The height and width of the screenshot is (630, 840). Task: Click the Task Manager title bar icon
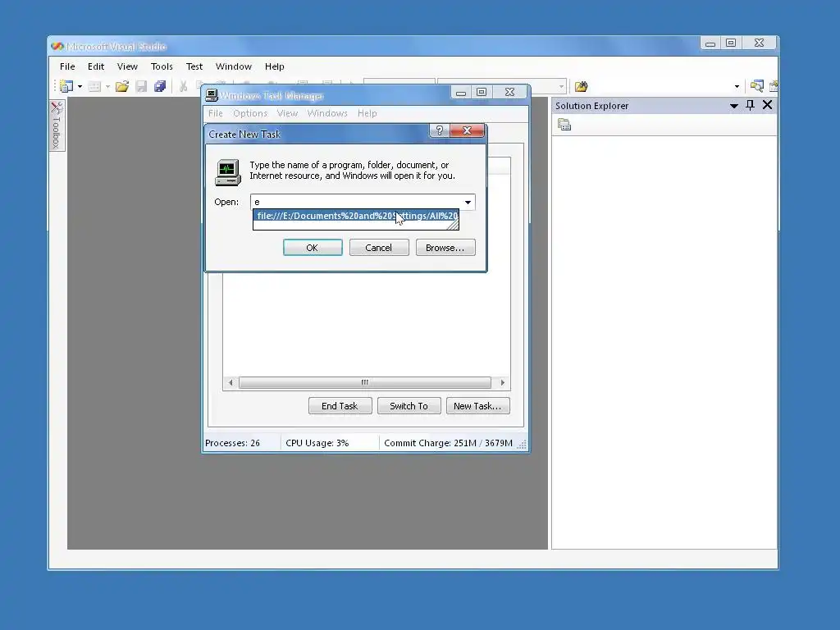(212, 95)
